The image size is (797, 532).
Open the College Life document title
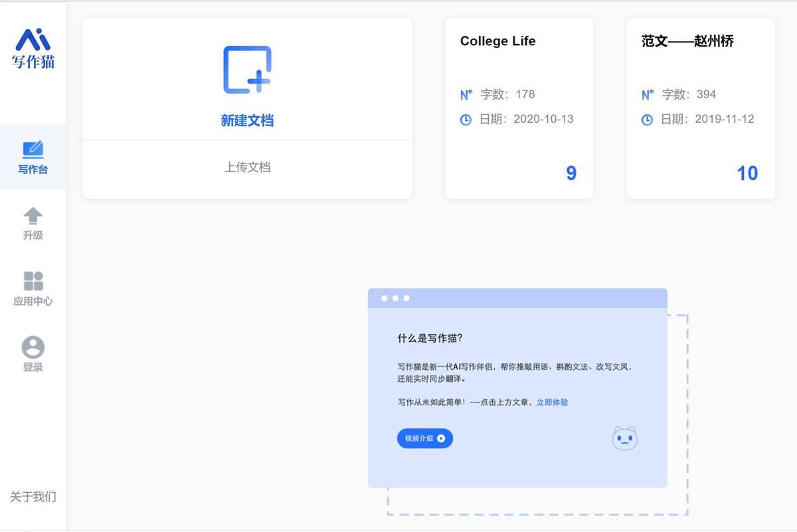[497, 41]
